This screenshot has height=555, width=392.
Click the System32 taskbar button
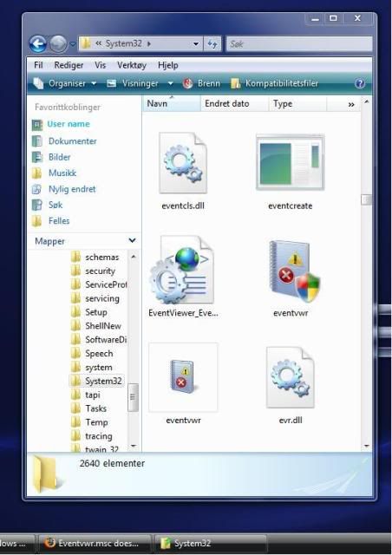point(211,544)
